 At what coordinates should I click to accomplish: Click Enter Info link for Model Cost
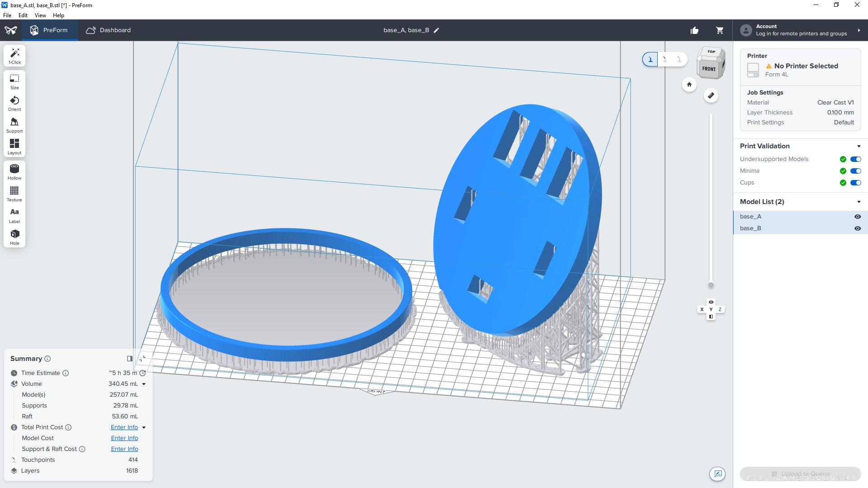click(x=124, y=438)
